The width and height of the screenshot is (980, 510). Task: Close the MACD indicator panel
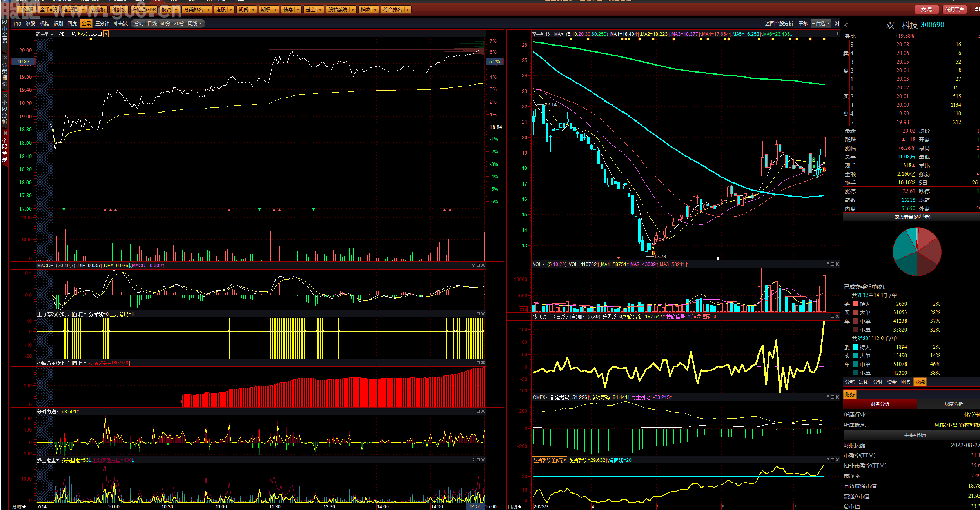click(483, 266)
